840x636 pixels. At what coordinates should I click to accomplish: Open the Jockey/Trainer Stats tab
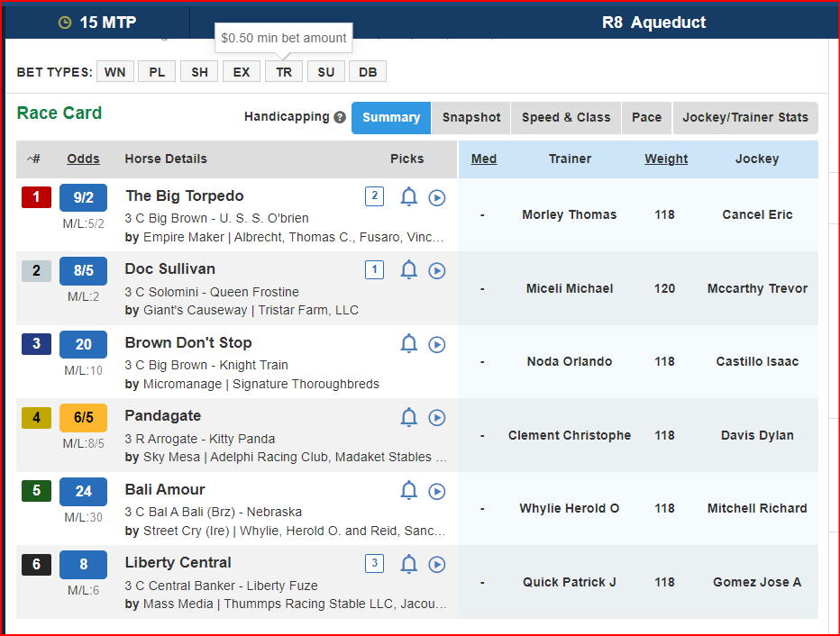pyautogui.click(x=745, y=117)
